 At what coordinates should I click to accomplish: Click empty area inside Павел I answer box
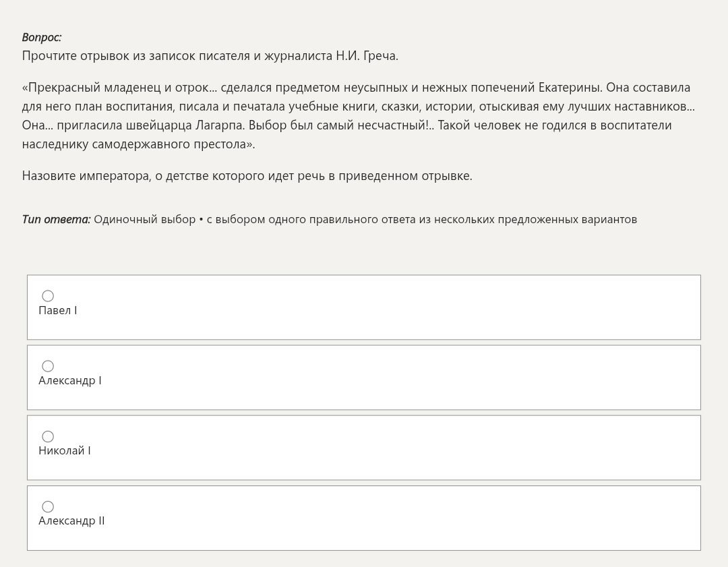point(394,307)
